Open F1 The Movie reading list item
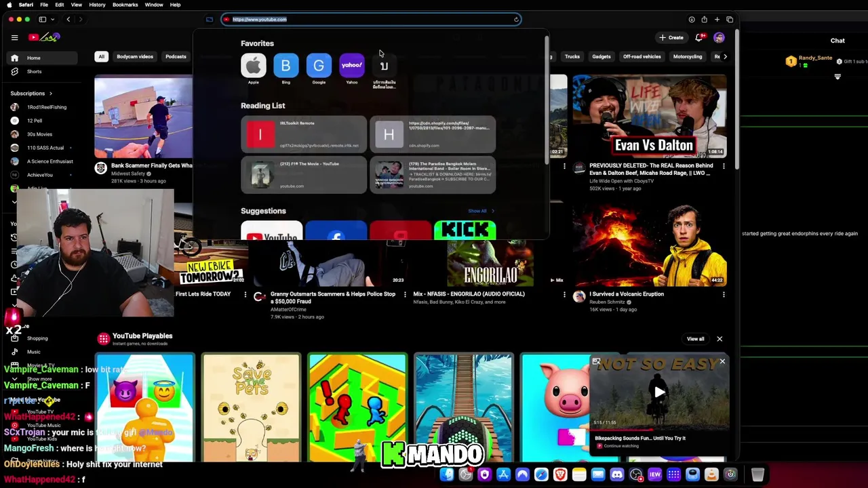This screenshot has height=488, width=868. [304, 175]
